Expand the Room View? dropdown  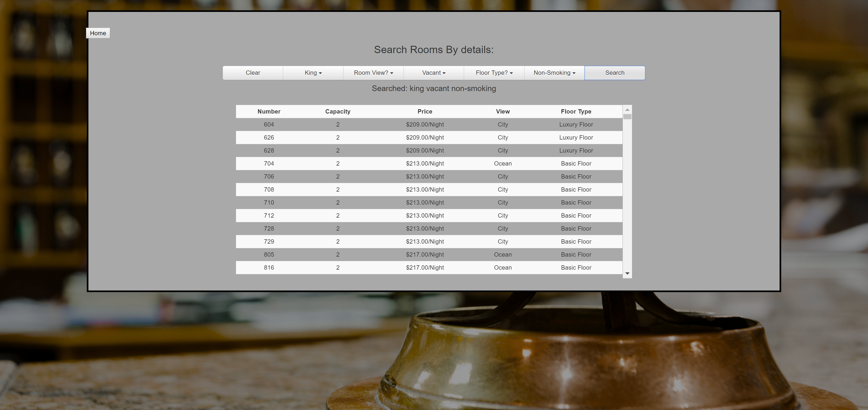point(373,73)
